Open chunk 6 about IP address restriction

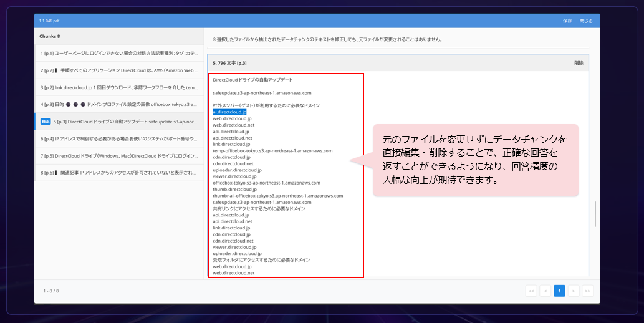point(118,138)
